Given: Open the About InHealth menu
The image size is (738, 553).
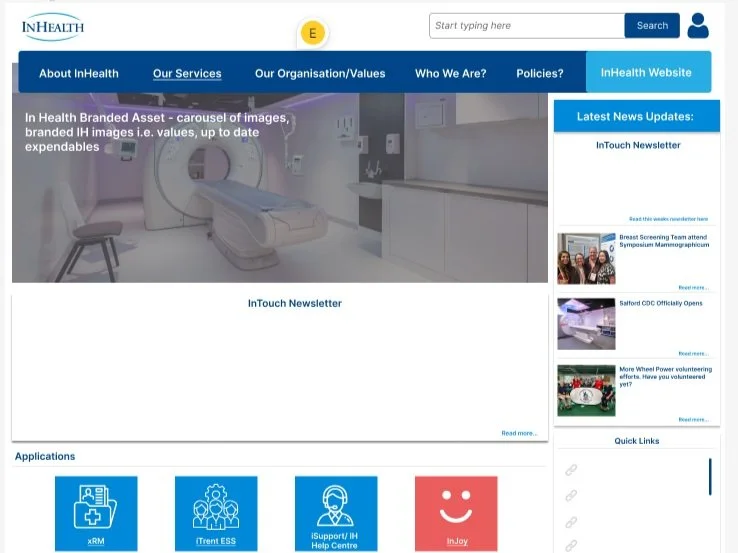Looking at the screenshot, I should (79, 73).
